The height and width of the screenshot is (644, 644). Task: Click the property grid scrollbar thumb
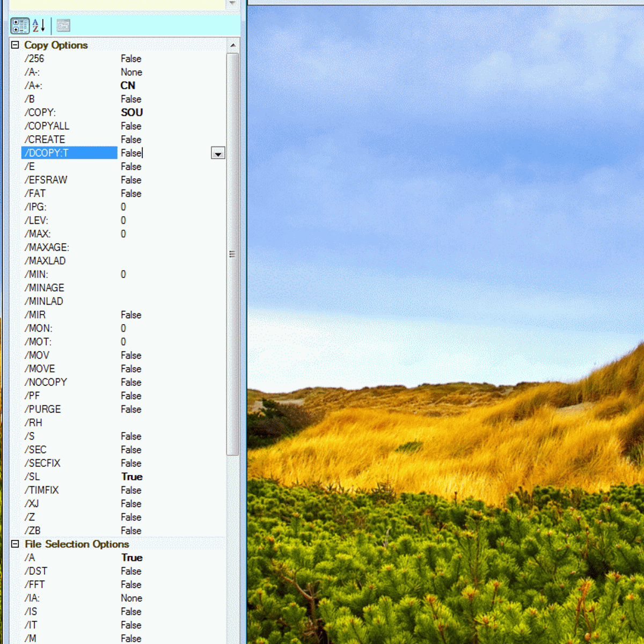click(232, 254)
